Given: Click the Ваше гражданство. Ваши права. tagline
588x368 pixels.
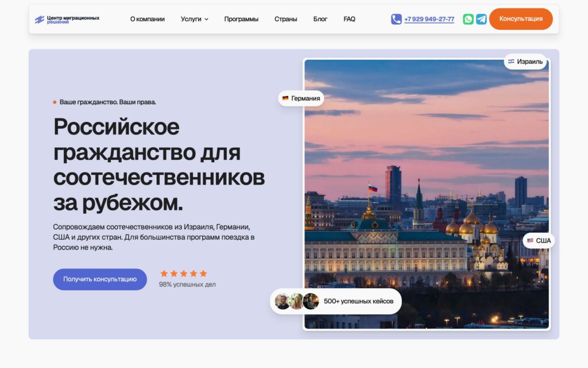Looking at the screenshot, I should click(x=107, y=102).
